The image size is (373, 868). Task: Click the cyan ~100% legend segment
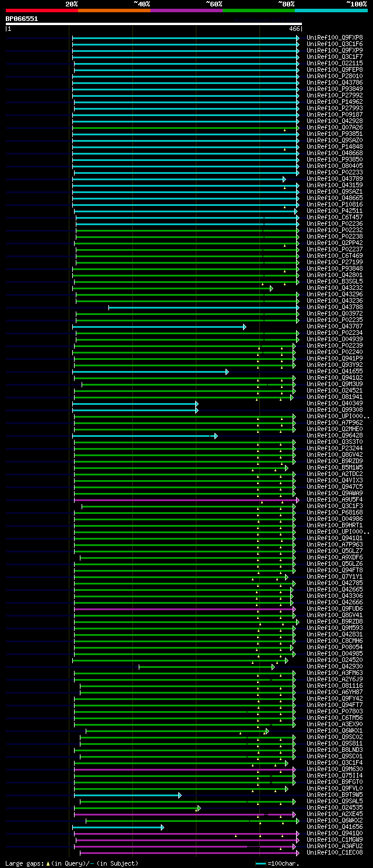(x=331, y=10)
